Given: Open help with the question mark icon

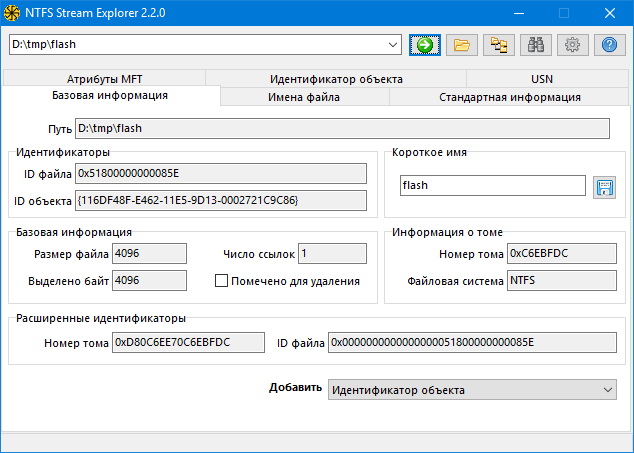Looking at the screenshot, I should (610, 44).
